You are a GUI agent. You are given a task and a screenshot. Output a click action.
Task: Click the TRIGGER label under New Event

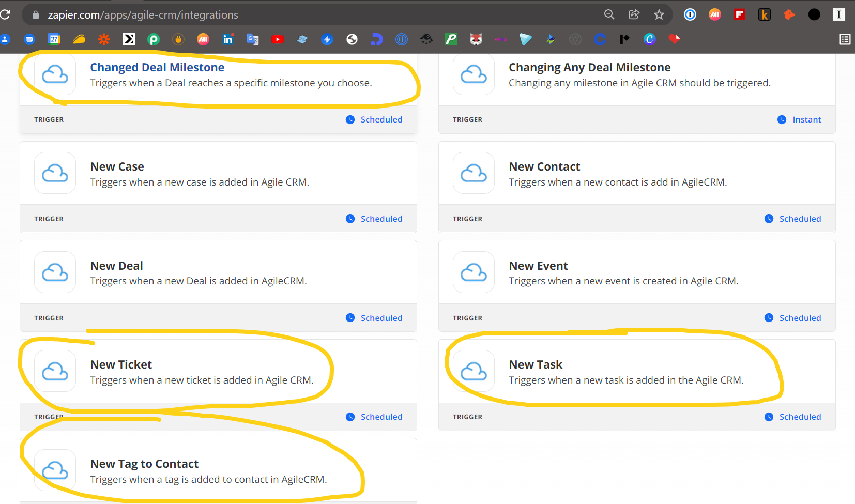pos(468,318)
